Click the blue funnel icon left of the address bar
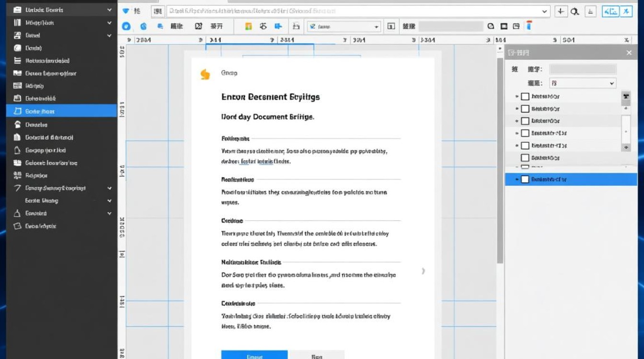Screen dimensions: 644x359 (x=126, y=11)
